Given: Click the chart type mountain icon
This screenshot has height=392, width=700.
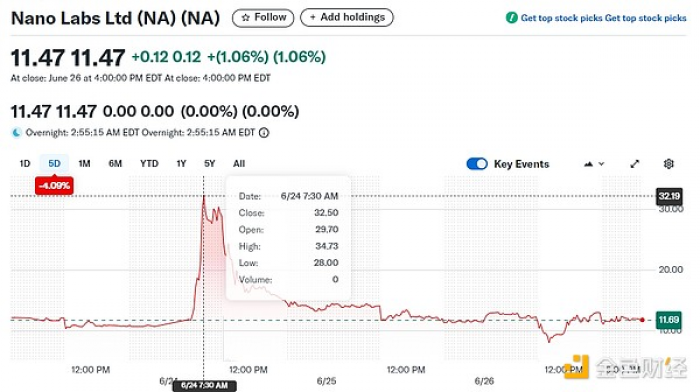Looking at the screenshot, I should [588, 164].
